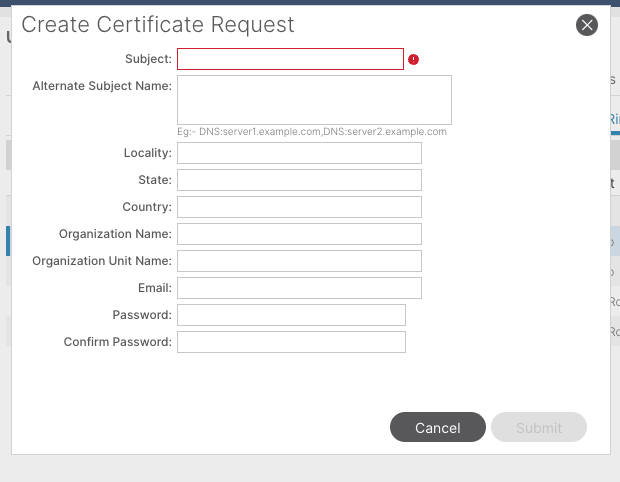Focus the Country field
The width and height of the screenshot is (620, 482).
[299, 207]
